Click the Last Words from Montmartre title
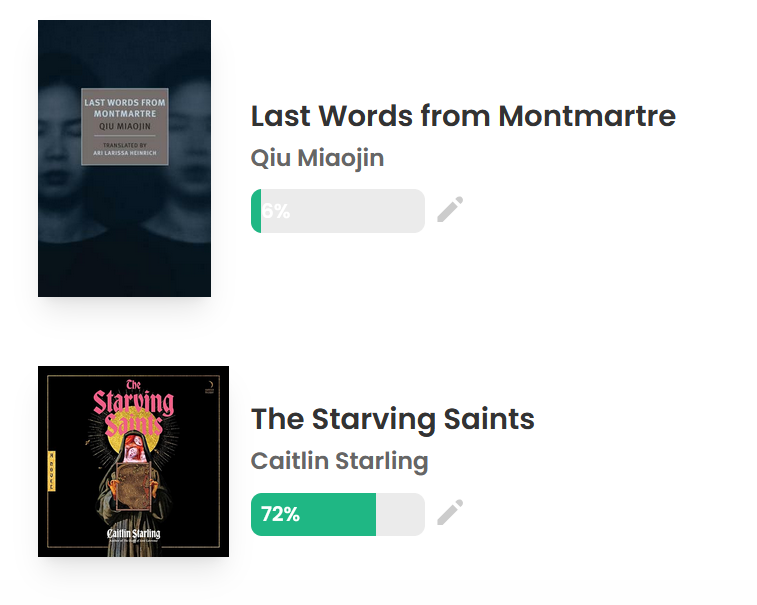This screenshot has width=757, height=605. click(x=463, y=116)
